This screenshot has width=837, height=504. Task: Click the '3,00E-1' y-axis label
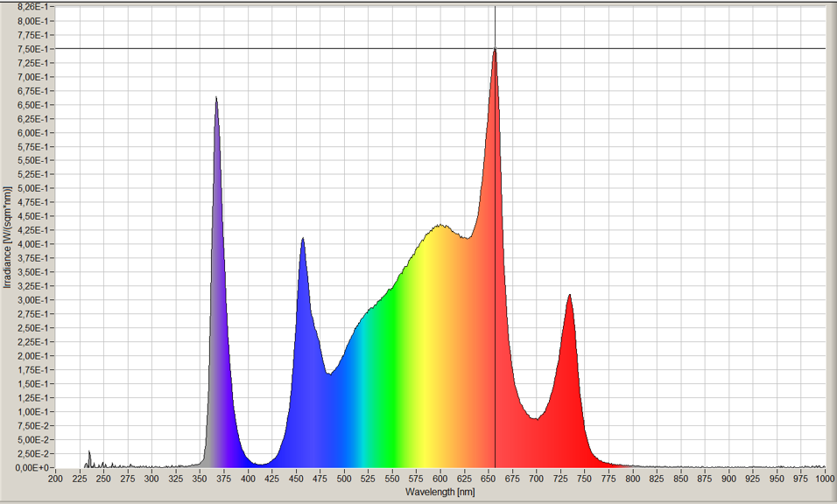point(32,300)
